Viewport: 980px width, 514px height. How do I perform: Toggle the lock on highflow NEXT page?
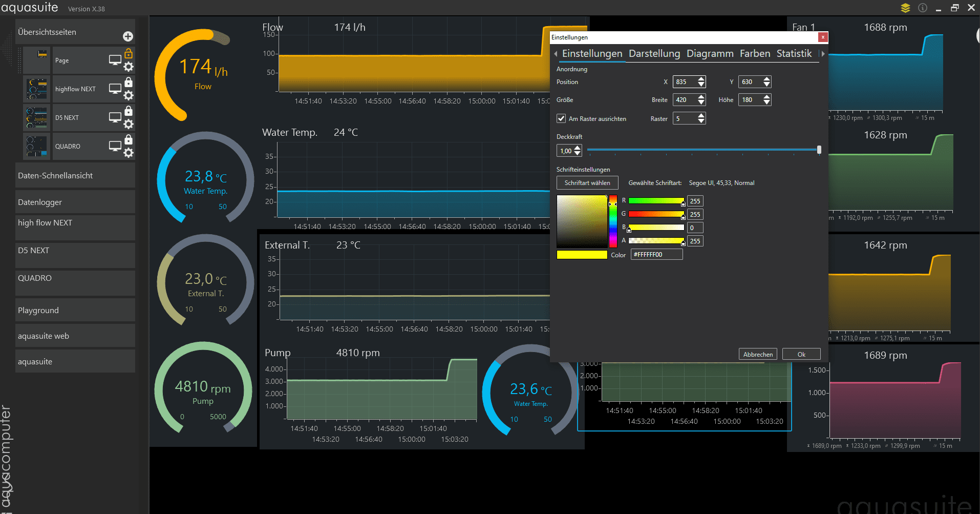(129, 82)
